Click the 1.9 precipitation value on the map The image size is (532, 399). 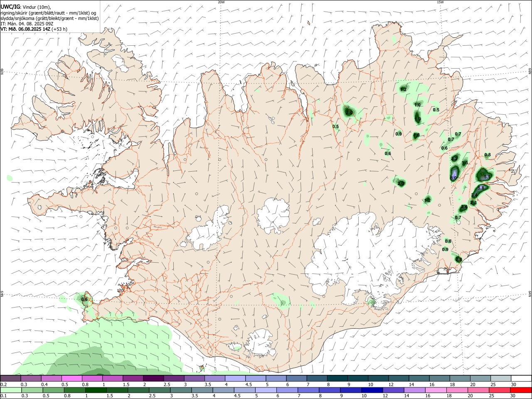[418, 119]
